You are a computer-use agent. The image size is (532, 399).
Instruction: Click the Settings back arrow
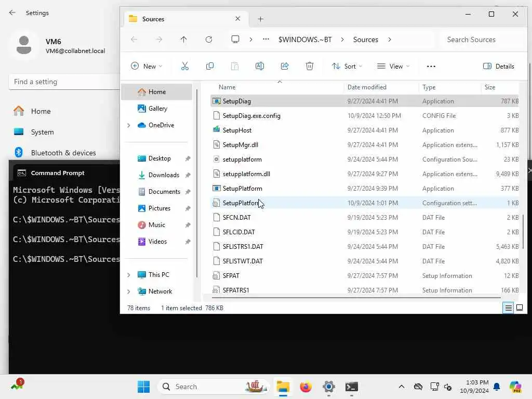12,12
